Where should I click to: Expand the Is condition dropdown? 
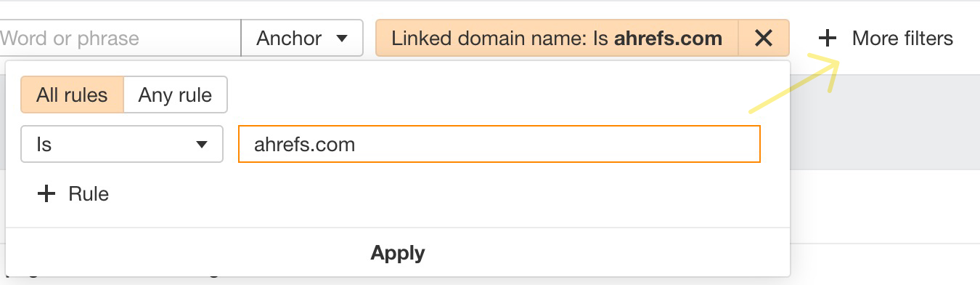point(121,145)
